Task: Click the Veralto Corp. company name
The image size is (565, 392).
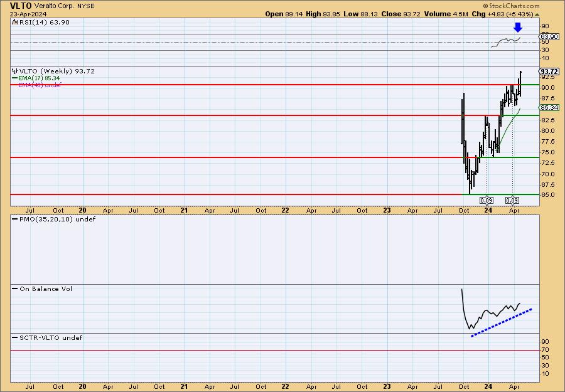Action: coord(55,6)
